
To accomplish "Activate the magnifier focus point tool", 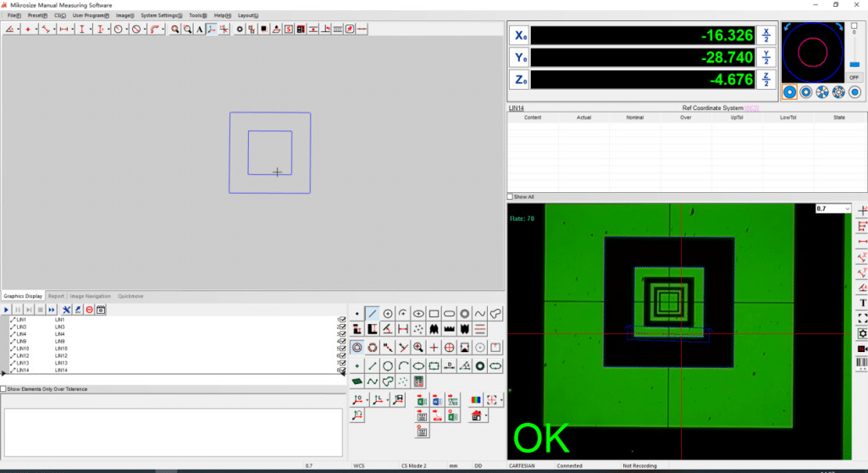I will pos(418,348).
